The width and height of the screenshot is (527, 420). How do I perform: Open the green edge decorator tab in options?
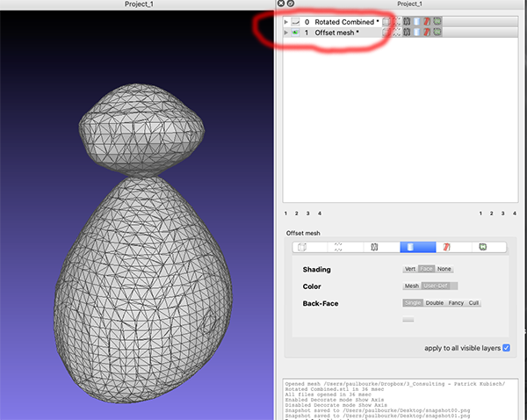point(489,247)
